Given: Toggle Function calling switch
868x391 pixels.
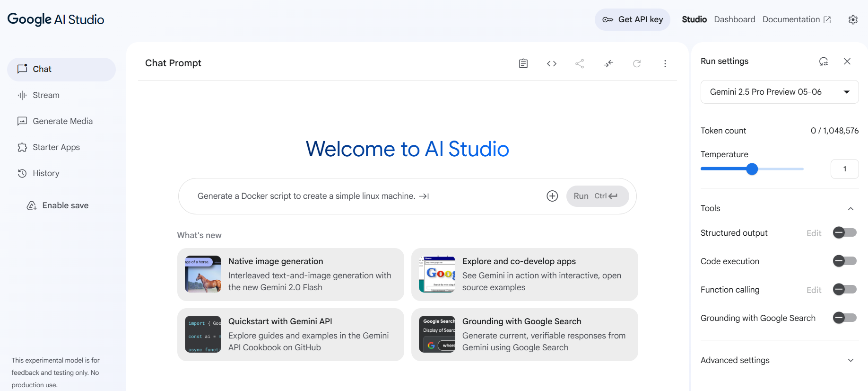Looking at the screenshot, I should (x=844, y=289).
